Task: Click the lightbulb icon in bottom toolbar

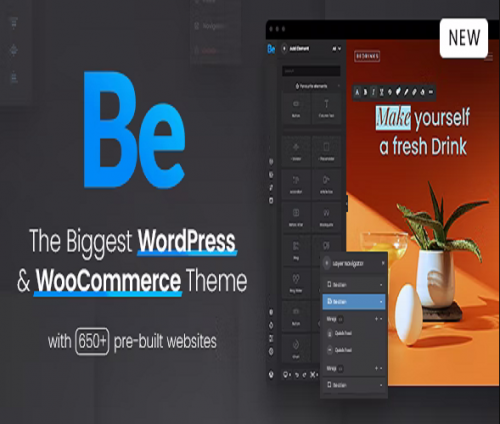Action: coord(286,375)
